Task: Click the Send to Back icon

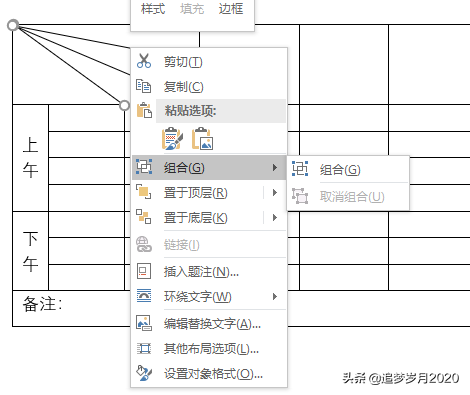Action: pos(144,217)
